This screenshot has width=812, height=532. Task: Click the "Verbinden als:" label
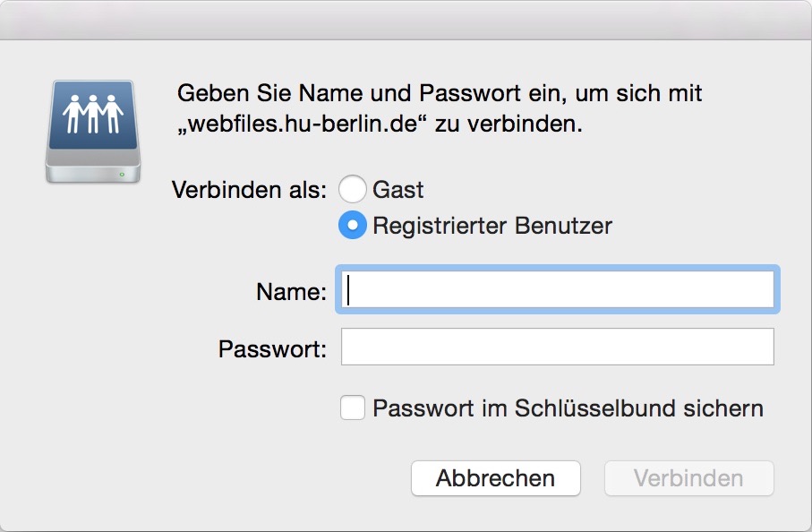(250, 191)
